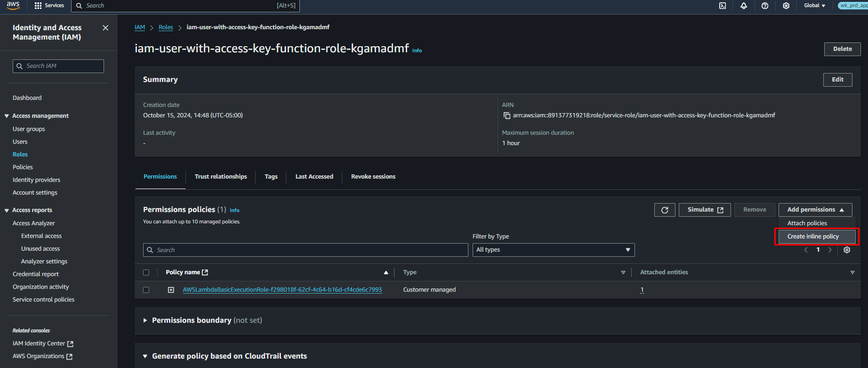Open the help question mark icon
This screenshot has width=868, height=368.
tap(765, 6)
